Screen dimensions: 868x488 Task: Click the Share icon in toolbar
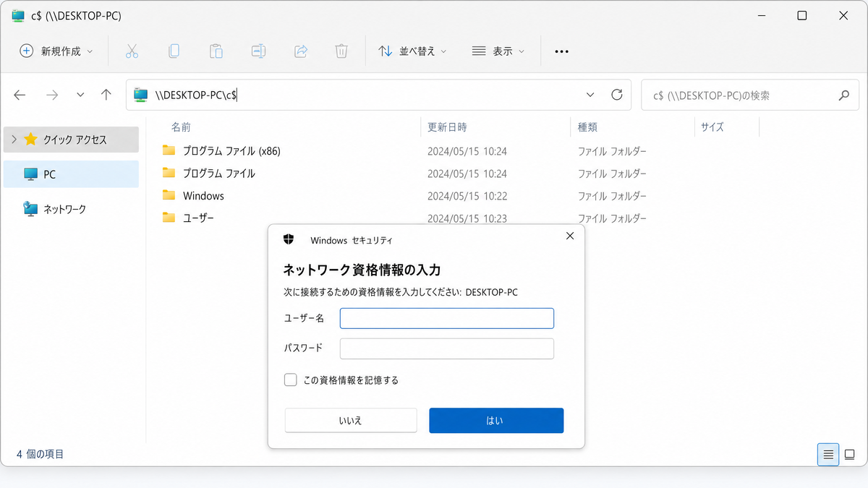[x=301, y=51]
